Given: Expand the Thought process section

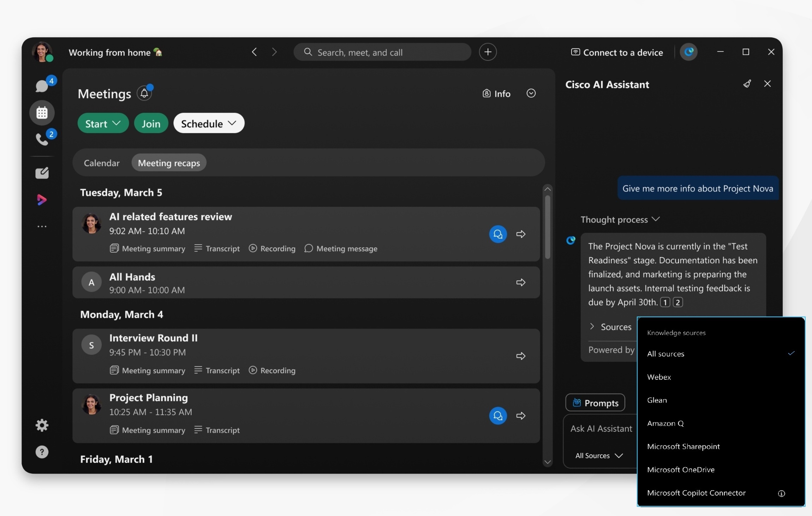Looking at the screenshot, I should point(620,219).
